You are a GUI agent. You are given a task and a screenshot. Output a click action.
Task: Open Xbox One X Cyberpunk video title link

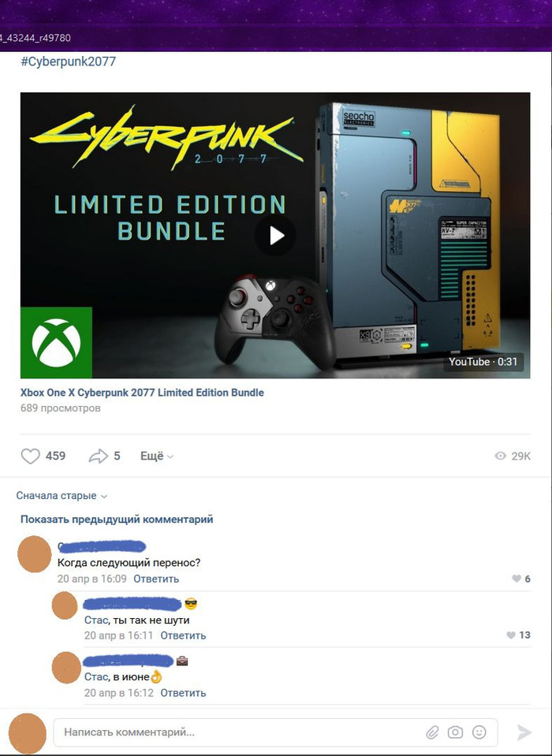142,393
